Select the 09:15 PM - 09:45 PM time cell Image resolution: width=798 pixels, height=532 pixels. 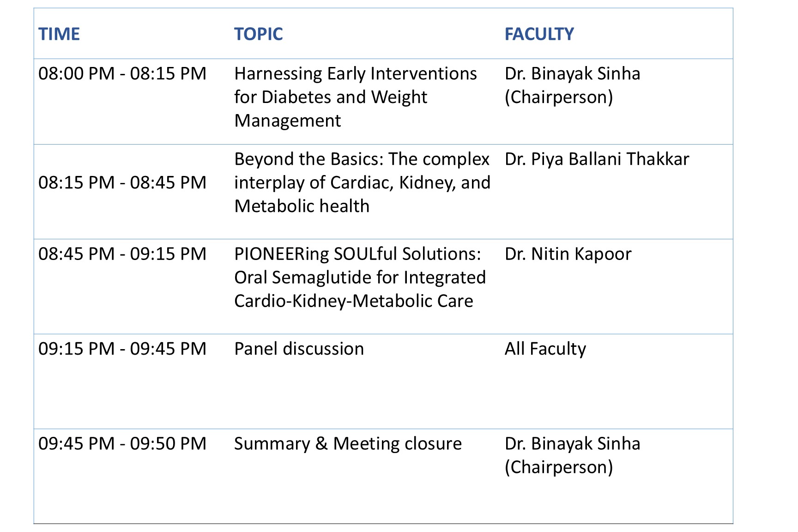[x=122, y=349]
